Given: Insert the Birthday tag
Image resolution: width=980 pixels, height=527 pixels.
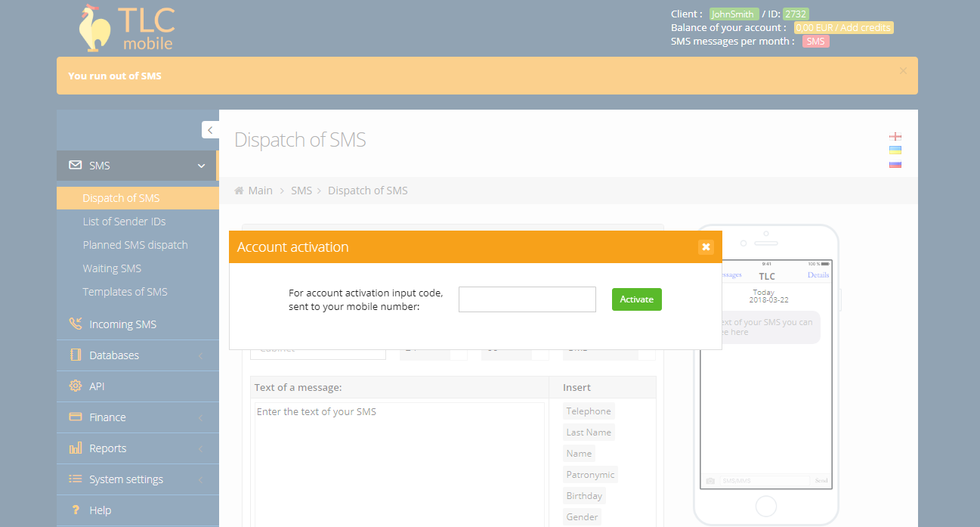Looking at the screenshot, I should click(x=584, y=496).
